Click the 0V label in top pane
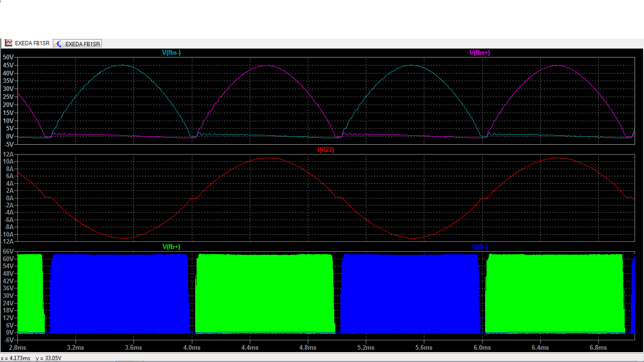 9,137
